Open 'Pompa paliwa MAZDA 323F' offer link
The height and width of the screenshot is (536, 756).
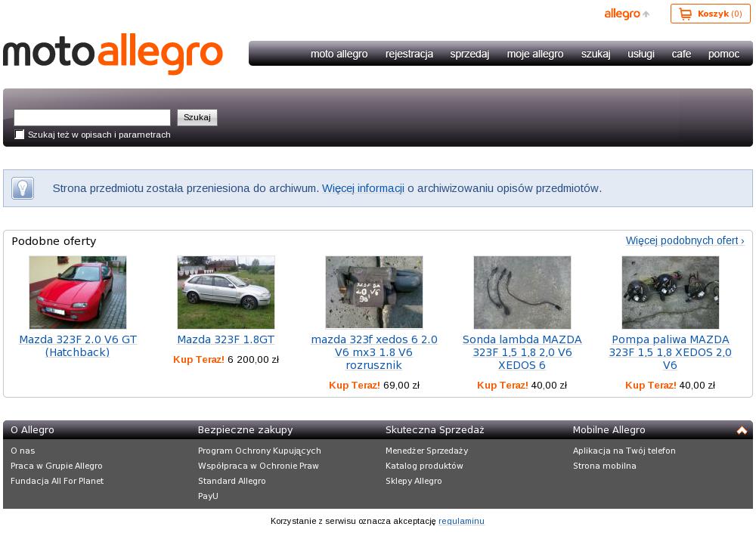coord(670,352)
